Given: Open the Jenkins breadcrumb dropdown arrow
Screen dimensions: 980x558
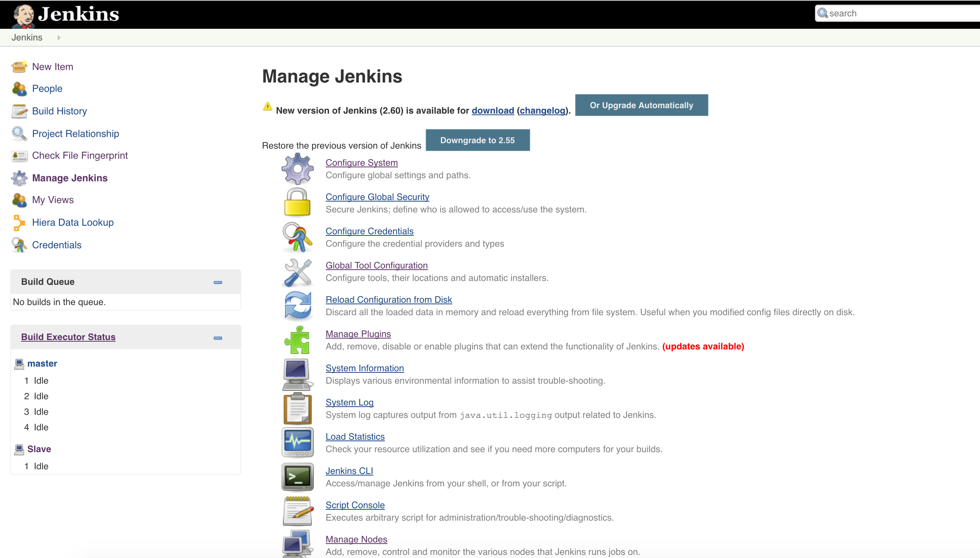Looking at the screenshot, I should coord(59,38).
